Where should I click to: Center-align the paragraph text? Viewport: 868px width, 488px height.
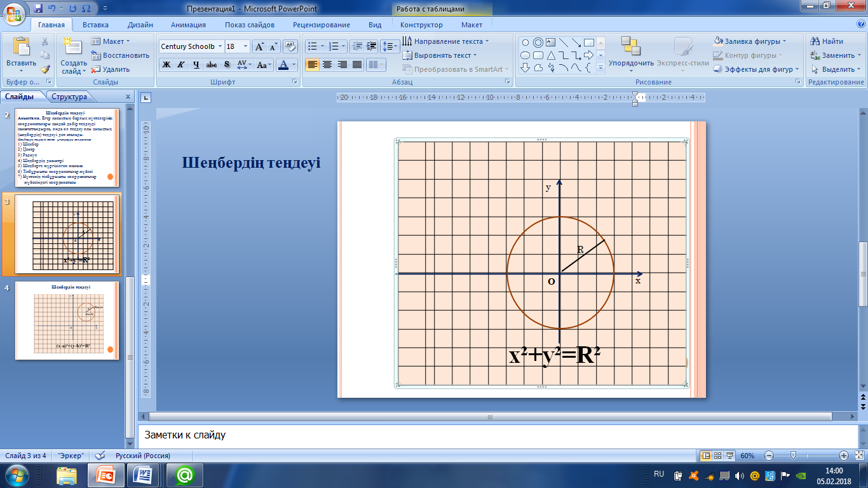[327, 65]
